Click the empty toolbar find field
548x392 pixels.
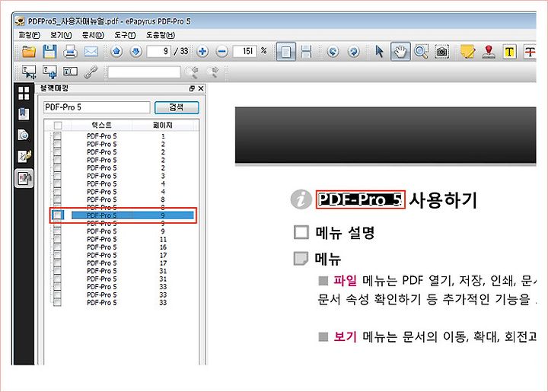click(144, 72)
